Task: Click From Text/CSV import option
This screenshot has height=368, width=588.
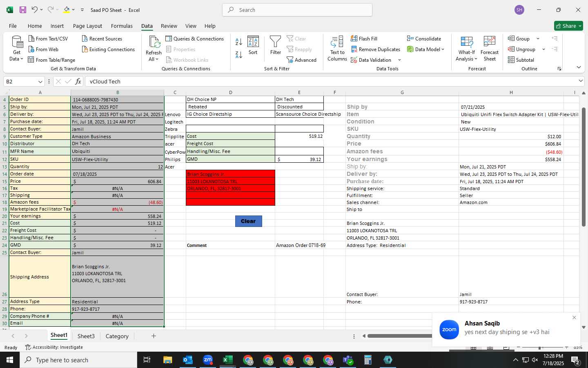Action: coord(48,38)
